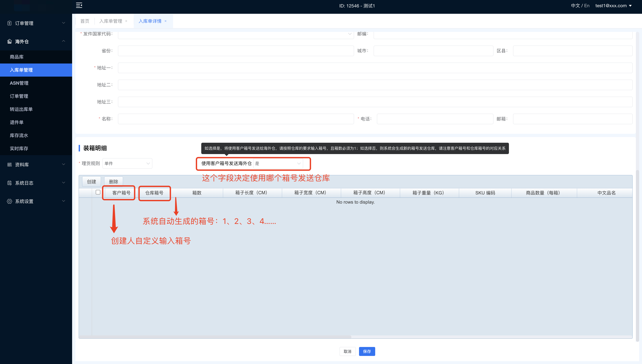Image resolution: width=642 pixels, height=364 pixels.
Task: Open 退件单 in the sidebar
Action: (36, 122)
